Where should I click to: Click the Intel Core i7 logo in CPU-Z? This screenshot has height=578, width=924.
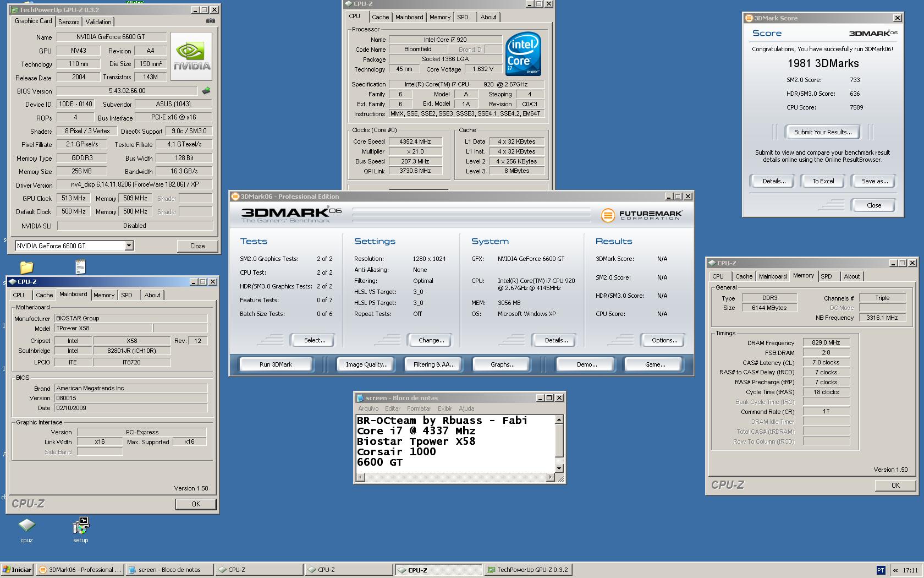tap(523, 54)
